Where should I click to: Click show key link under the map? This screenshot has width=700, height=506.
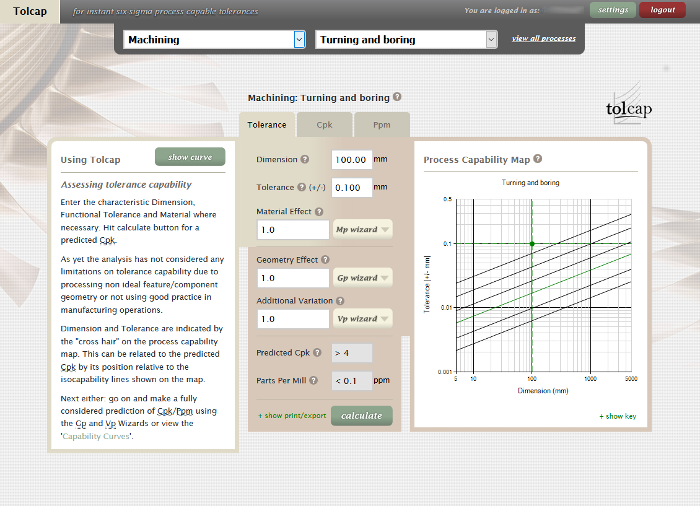click(618, 416)
